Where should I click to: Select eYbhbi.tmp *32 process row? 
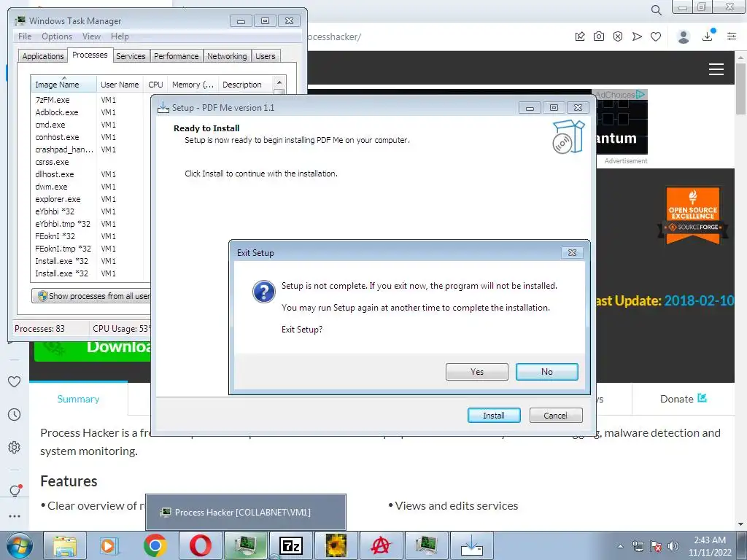pyautogui.click(x=90, y=224)
